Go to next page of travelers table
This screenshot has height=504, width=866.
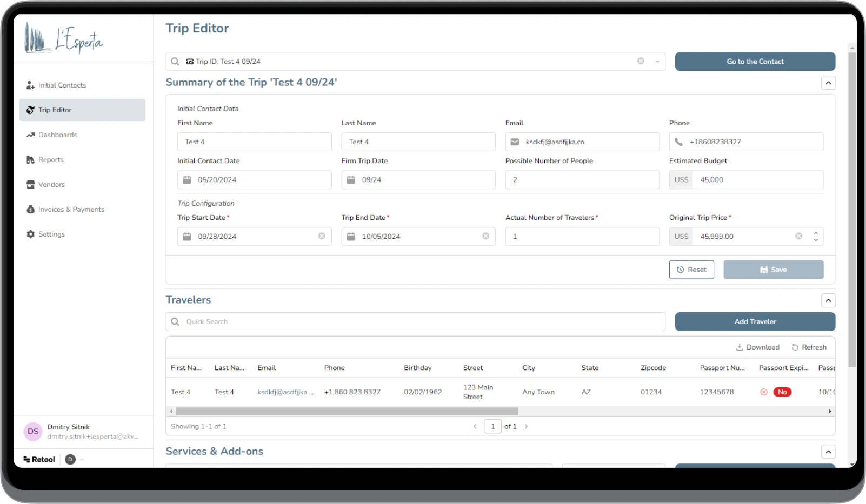(x=526, y=427)
